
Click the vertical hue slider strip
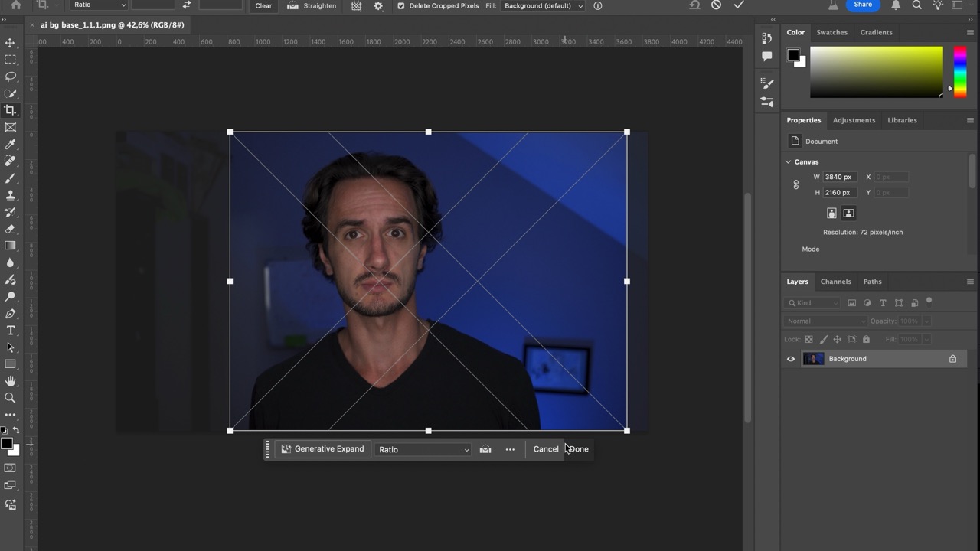click(959, 72)
